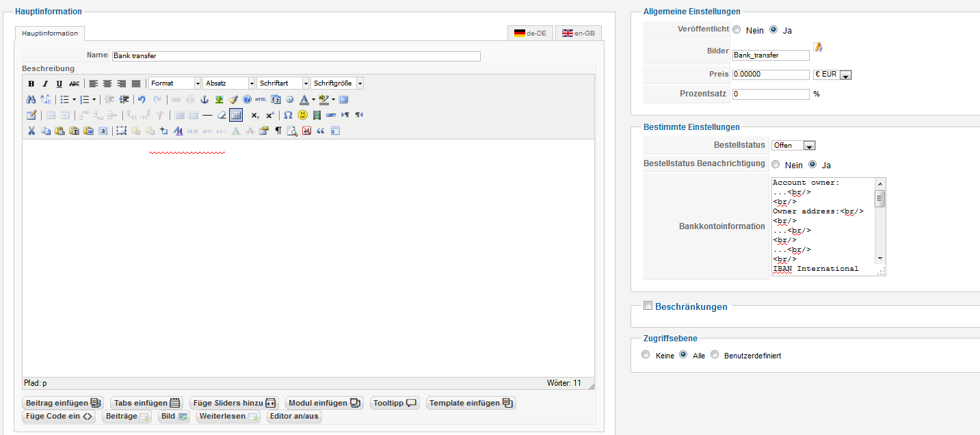Open the Schriftgröße font size dropdown
Screen dimensions: 980x435
336,83
